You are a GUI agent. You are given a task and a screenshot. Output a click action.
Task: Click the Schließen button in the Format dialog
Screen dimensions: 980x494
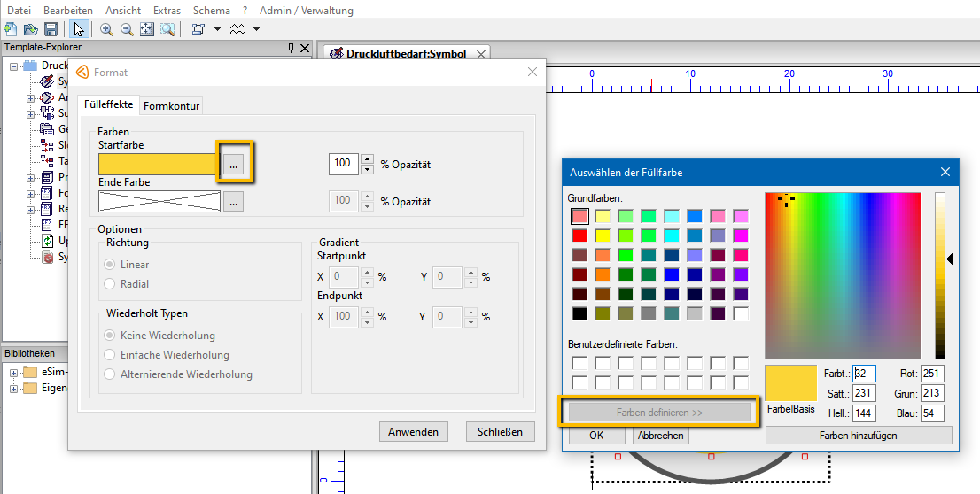(500, 431)
